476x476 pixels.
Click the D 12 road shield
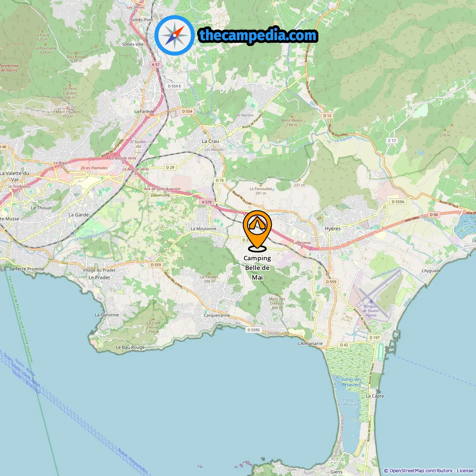(327, 116)
